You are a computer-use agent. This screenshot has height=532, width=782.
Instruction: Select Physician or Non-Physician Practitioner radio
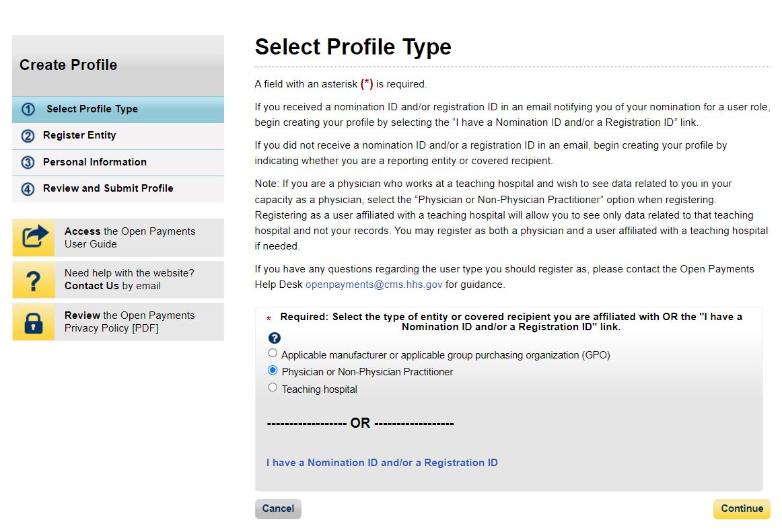273,371
